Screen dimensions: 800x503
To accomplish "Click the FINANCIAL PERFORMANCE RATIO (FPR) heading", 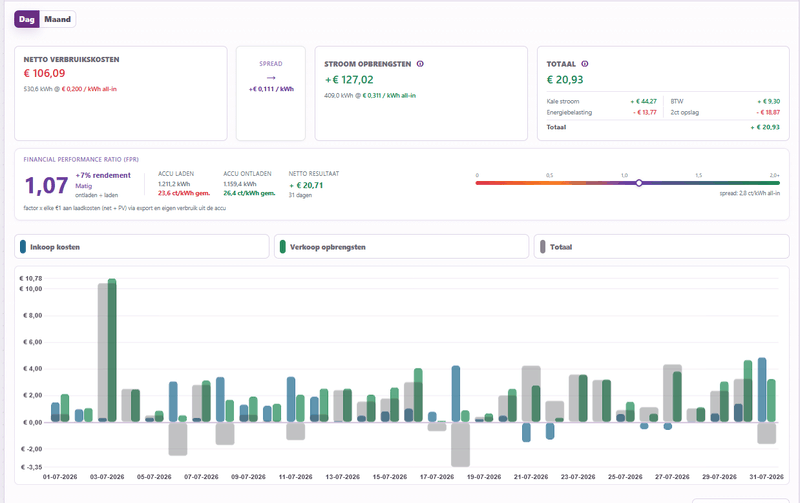I will point(81,160).
